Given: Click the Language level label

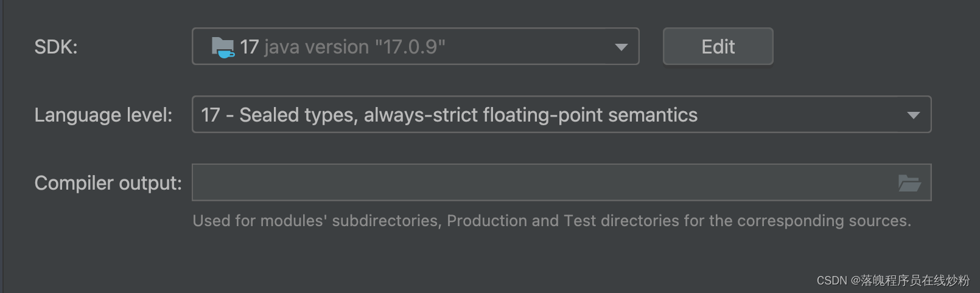Looking at the screenshot, I should click(x=103, y=115).
